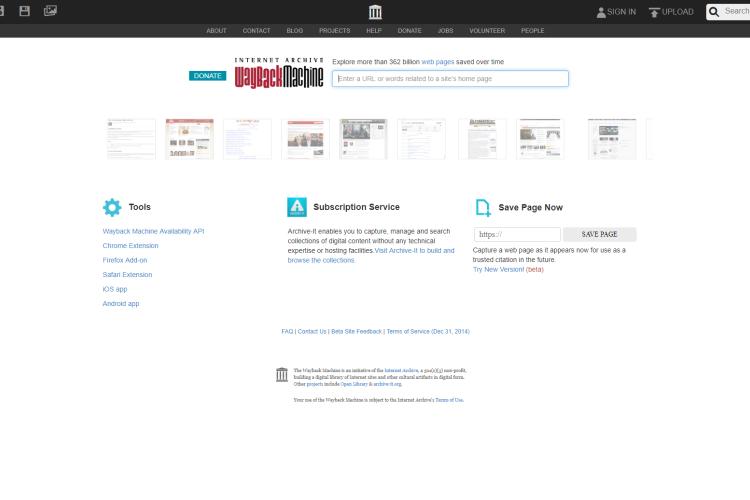Open the Firefox Add-on link
750x500 pixels.
[x=125, y=260]
